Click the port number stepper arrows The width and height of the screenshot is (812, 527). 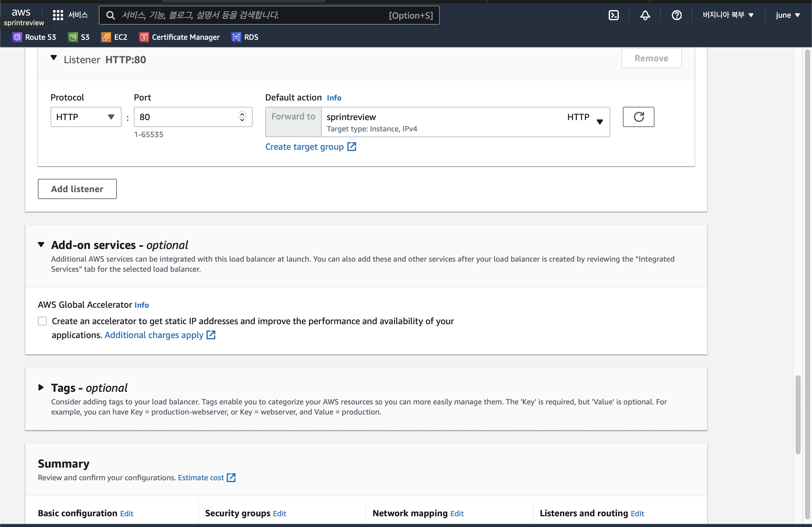pyautogui.click(x=242, y=117)
